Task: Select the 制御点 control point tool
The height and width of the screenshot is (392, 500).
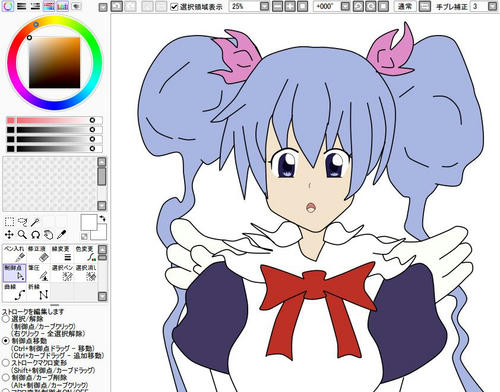Action: click(x=14, y=273)
